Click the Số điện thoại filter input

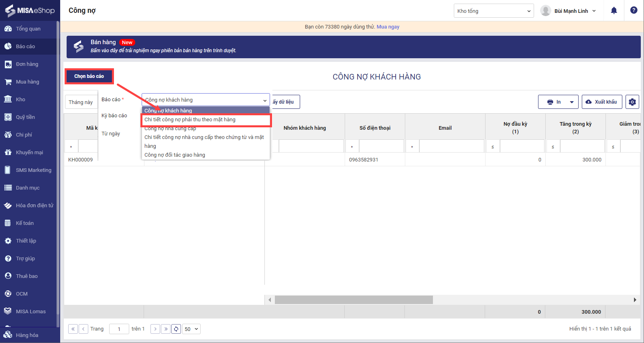tap(381, 146)
